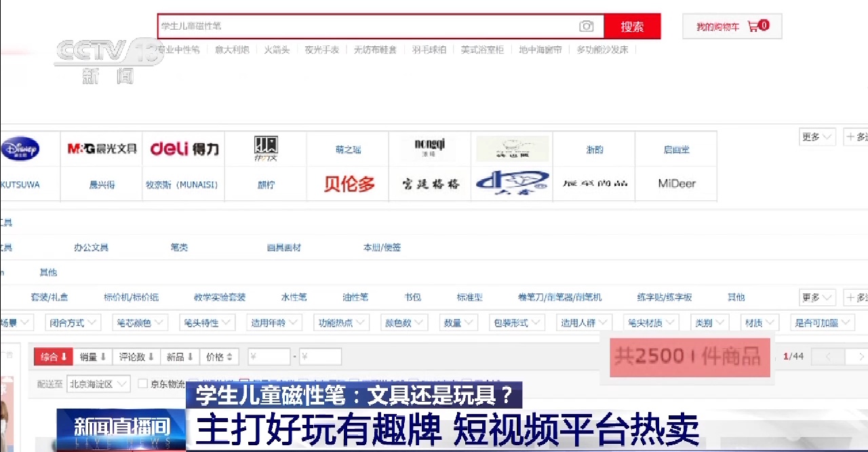Image resolution: width=868 pixels, height=452 pixels.
Task: Go to the previous results page arrow
Action: [829, 356]
